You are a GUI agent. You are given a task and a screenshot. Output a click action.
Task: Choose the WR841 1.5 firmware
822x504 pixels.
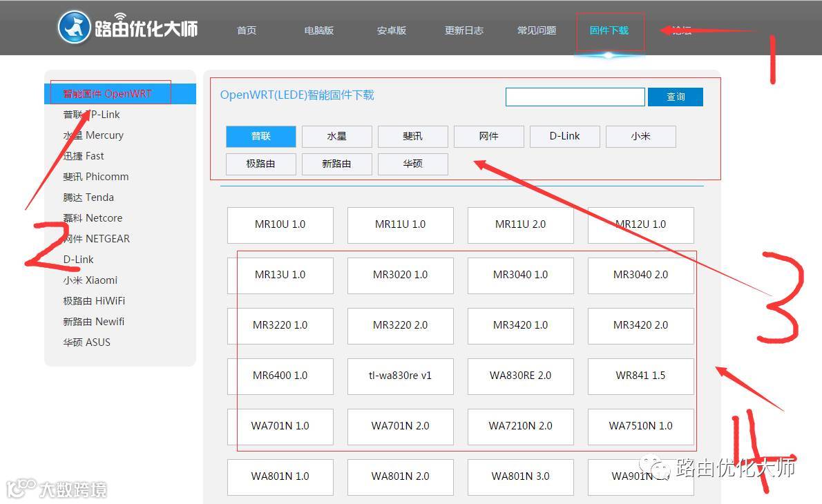(640, 376)
